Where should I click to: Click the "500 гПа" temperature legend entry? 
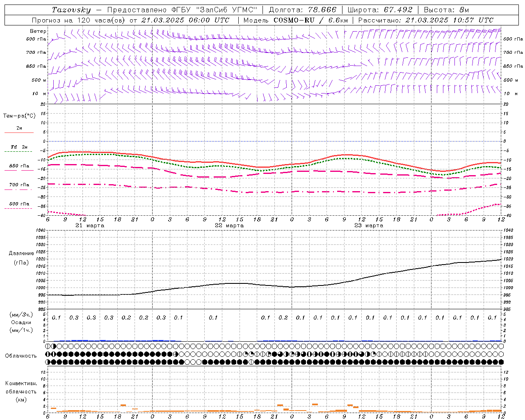[19, 204]
